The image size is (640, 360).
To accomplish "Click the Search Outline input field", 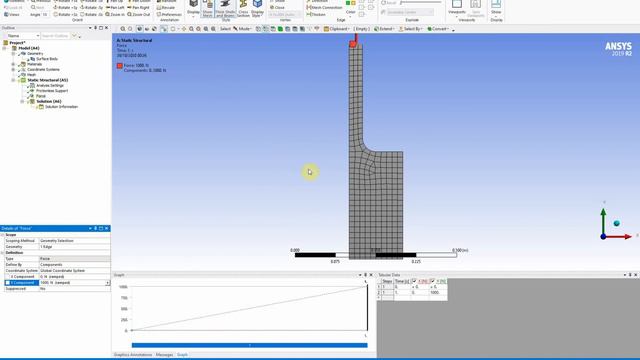I will pos(56,36).
